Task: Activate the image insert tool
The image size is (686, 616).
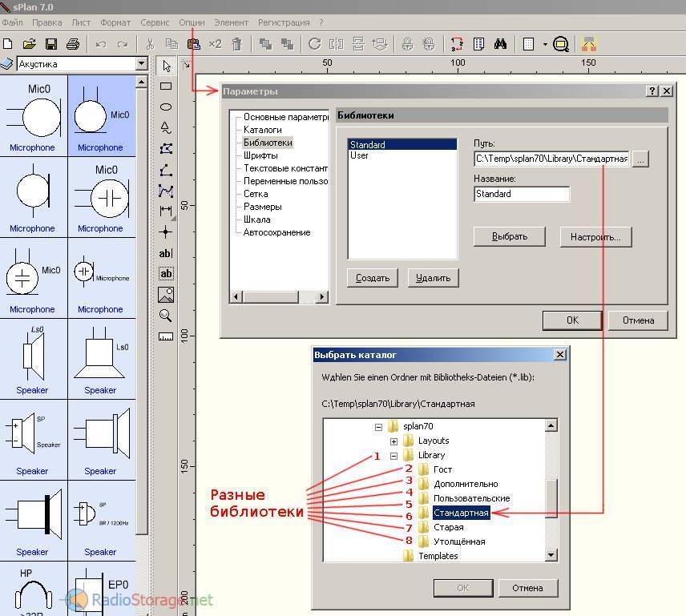Action: coord(166,294)
